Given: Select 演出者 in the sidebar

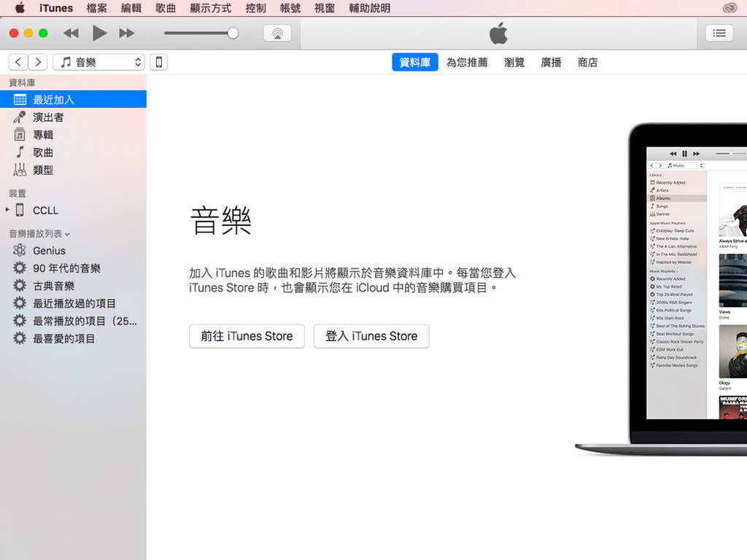Looking at the screenshot, I should (x=74, y=117).
